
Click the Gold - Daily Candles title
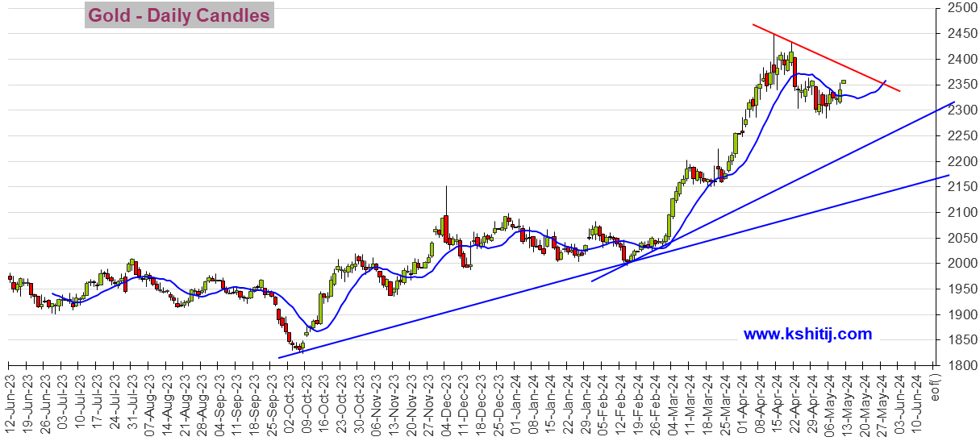tap(179, 15)
